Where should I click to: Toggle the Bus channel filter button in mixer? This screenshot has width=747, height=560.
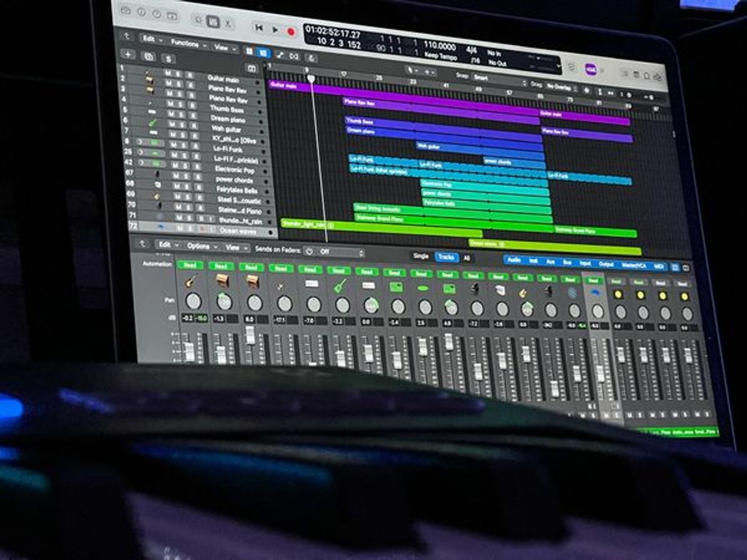click(x=567, y=263)
